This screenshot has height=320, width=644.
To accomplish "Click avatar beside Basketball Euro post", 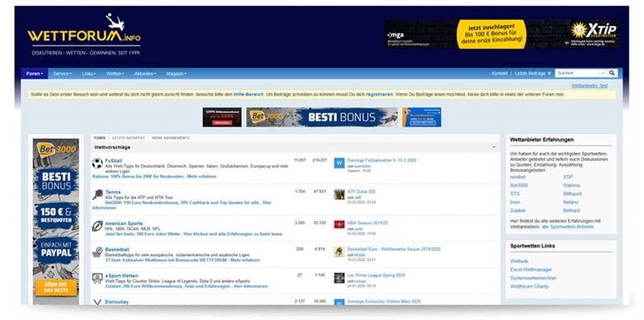I will point(339,251).
